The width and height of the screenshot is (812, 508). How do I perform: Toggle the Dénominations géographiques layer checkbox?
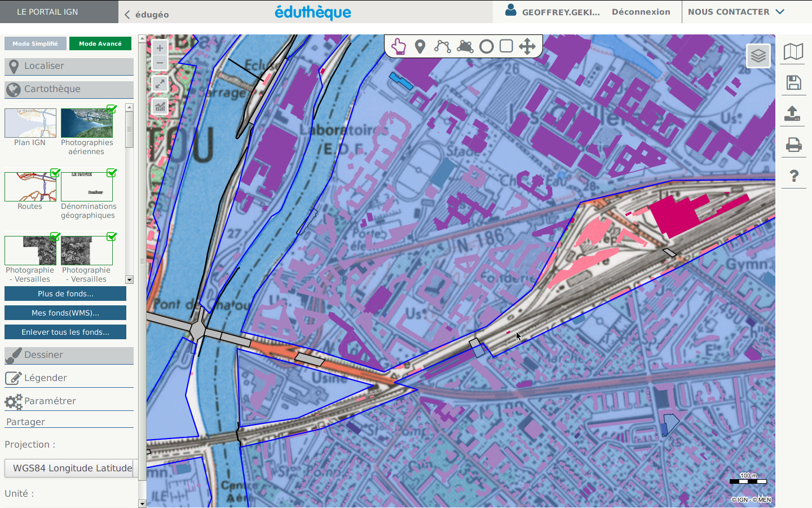coord(112,173)
